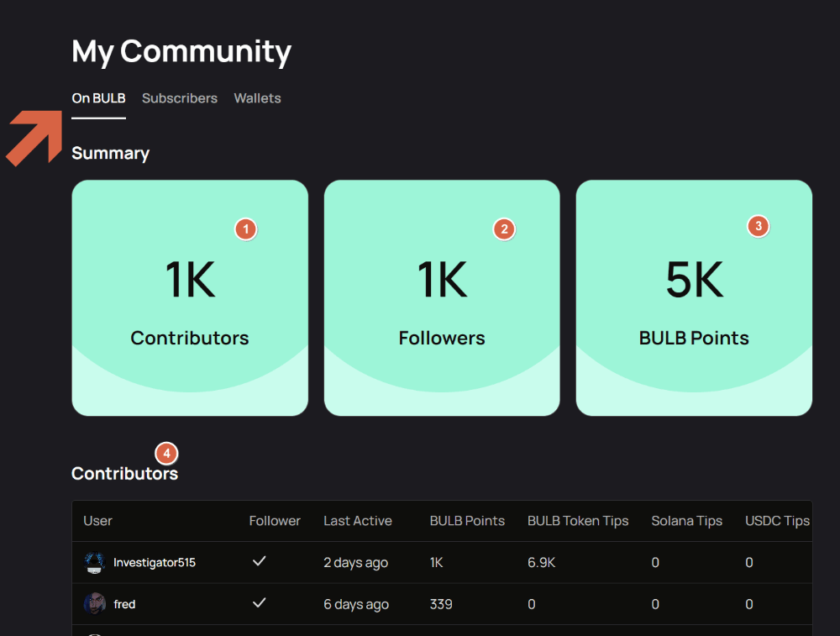The height and width of the screenshot is (636, 840).
Task: Open Investigator515's user profile name
Action: coord(155,563)
